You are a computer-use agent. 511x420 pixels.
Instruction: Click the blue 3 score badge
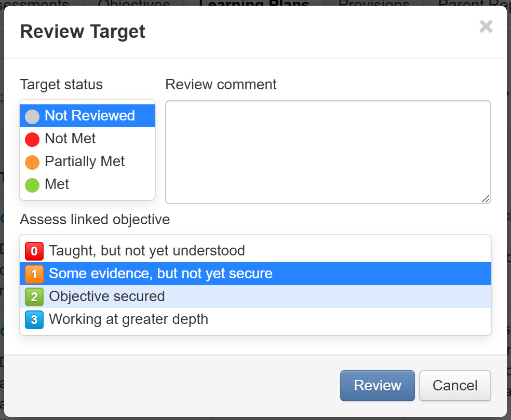tap(34, 319)
